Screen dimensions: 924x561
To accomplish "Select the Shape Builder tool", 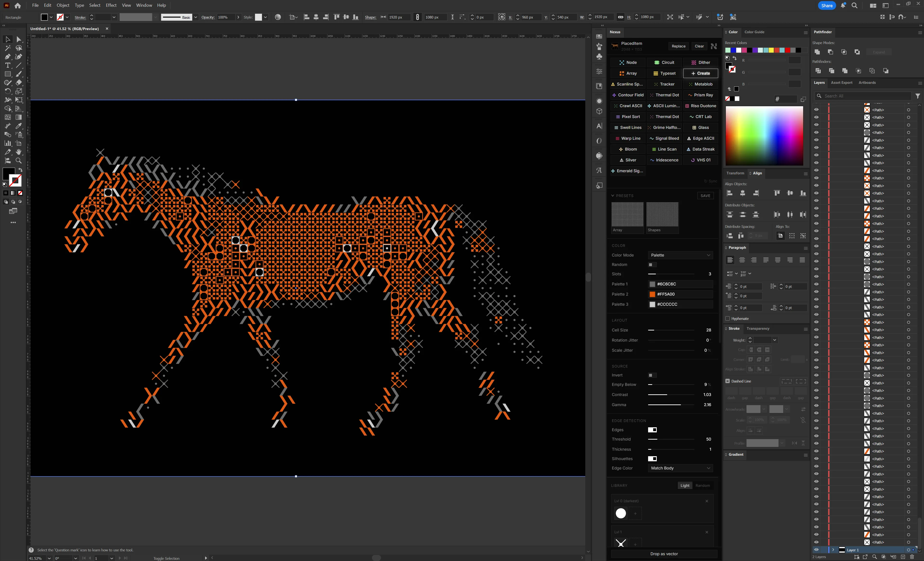I will [x=7, y=108].
